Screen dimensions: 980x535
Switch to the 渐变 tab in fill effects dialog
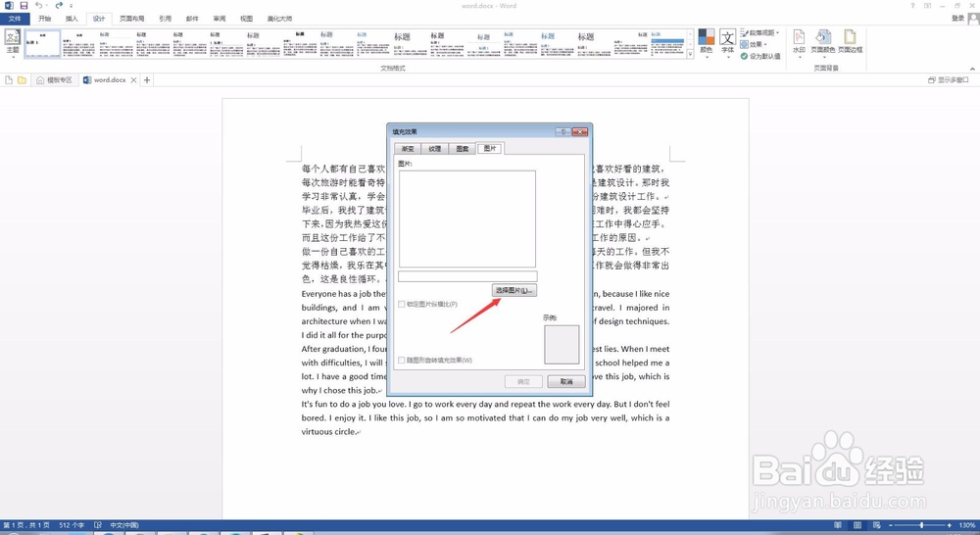408,149
